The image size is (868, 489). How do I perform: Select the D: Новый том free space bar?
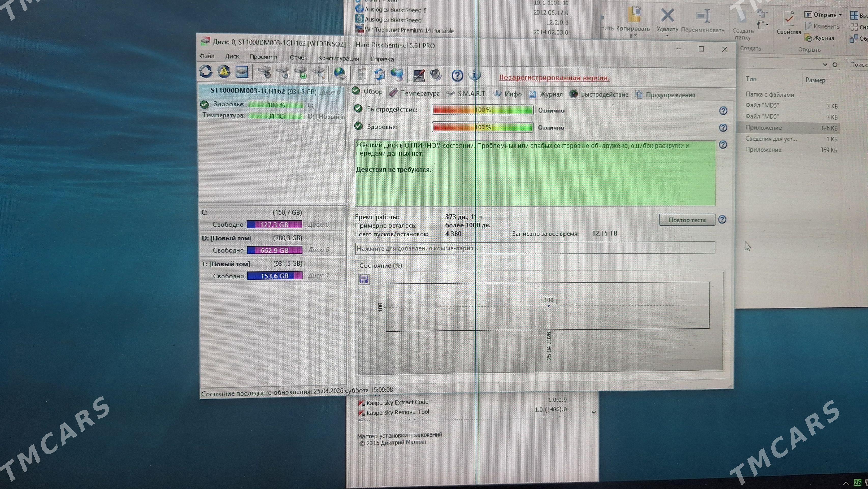click(x=274, y=250)
